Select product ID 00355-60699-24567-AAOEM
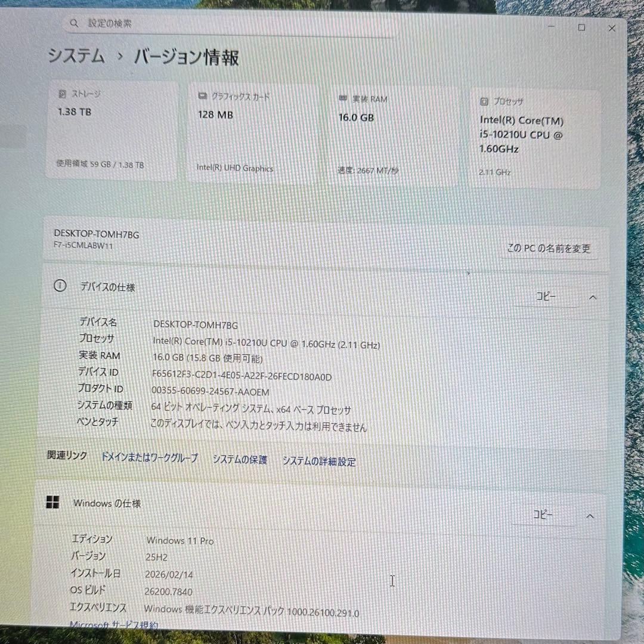 point(210,391)
